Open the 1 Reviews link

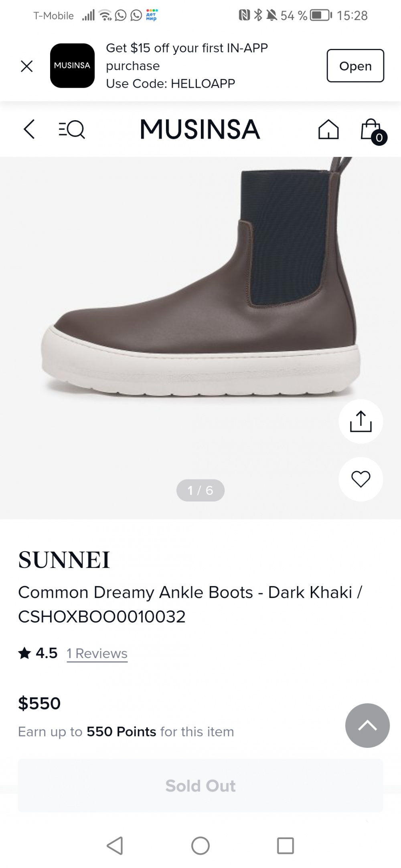(97, 653)
